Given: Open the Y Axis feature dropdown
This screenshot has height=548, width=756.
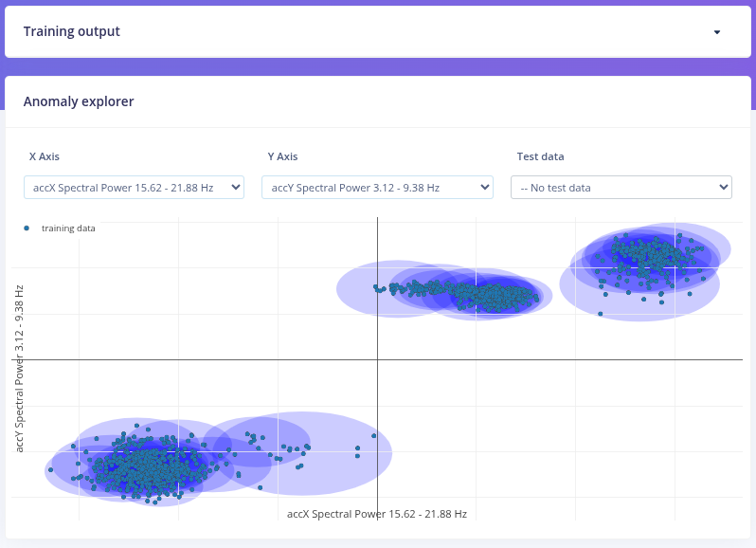Looking at the screenshot, I should [377, 188].
